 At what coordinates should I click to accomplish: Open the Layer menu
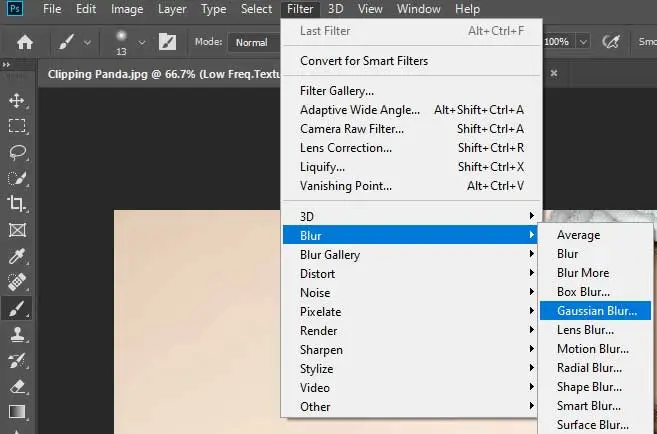tap(172, 9)
